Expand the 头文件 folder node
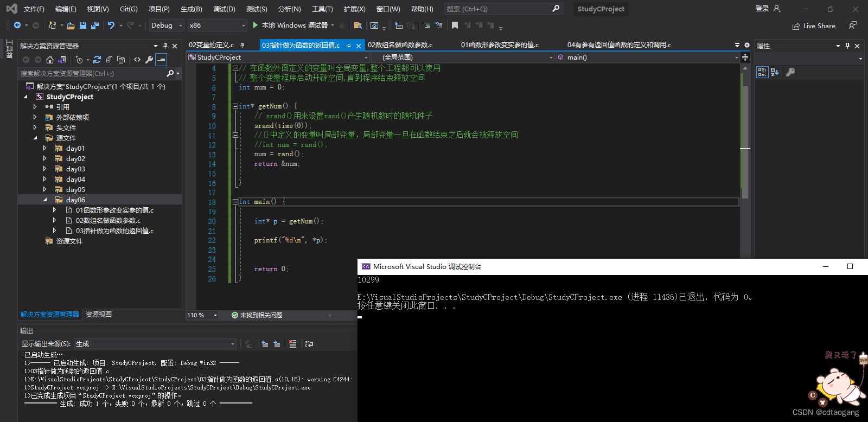 (35, 127)
